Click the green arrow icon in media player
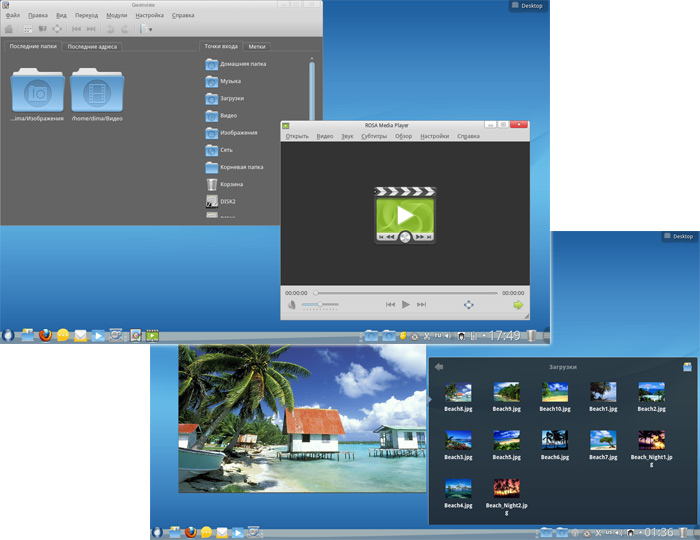Image resolution: width=700 pixels, height=540 pixels. coord(518,305)
